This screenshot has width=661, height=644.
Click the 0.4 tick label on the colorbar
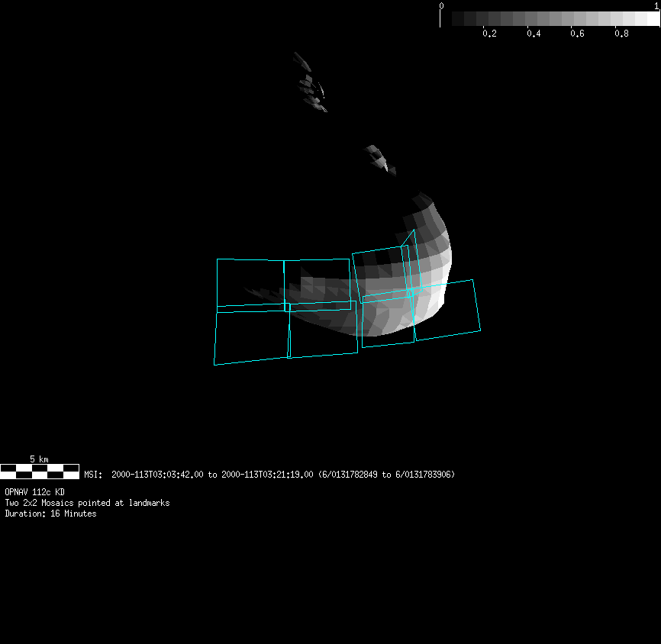tap(534, 34)
